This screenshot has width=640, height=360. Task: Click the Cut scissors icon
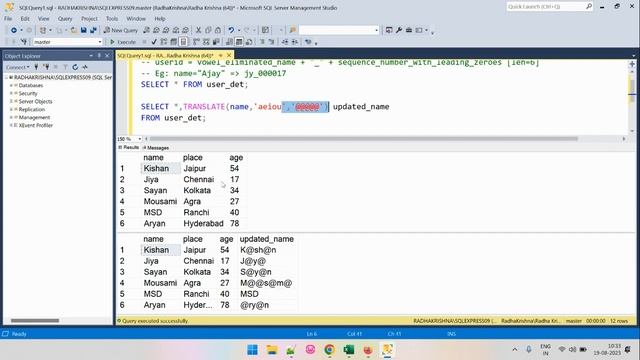[198, 30]
